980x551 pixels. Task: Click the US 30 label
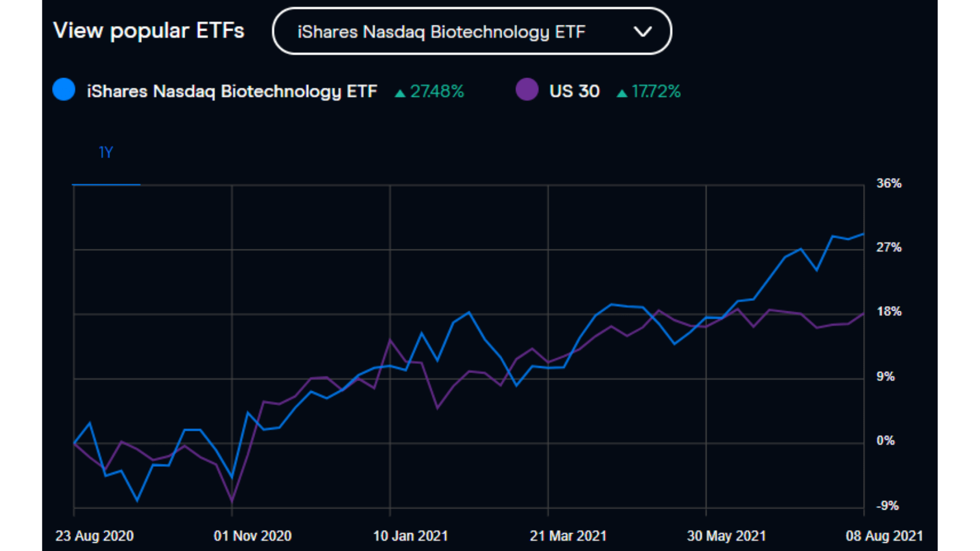pos(574,91)
